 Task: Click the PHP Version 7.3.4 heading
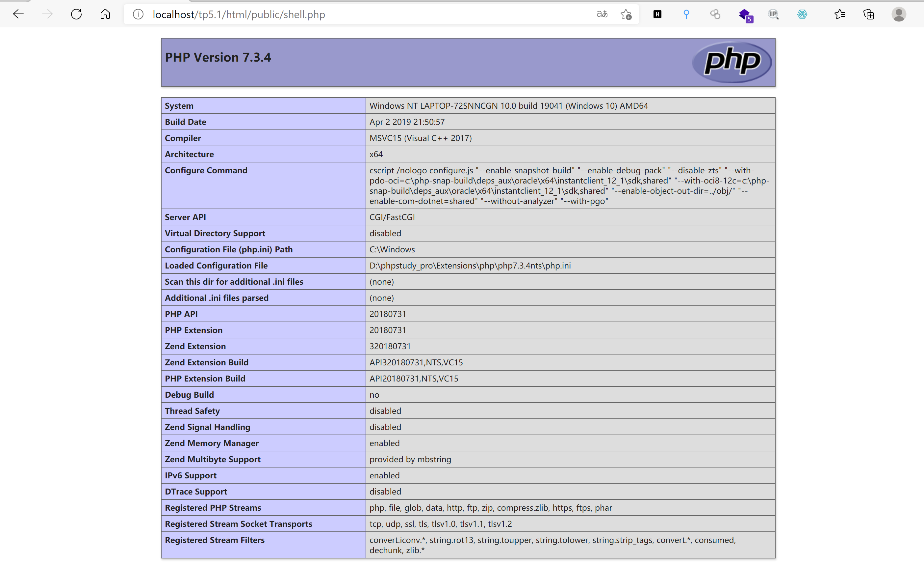pos(218,57)
